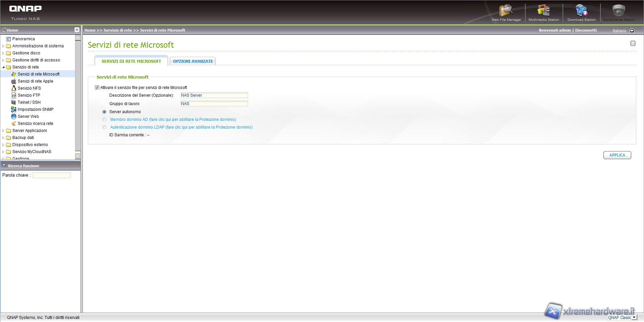This screenshot has height=322, width=644.
Task: Click the Surveillance Station camera icon
Action: click(x=619, y=11)
